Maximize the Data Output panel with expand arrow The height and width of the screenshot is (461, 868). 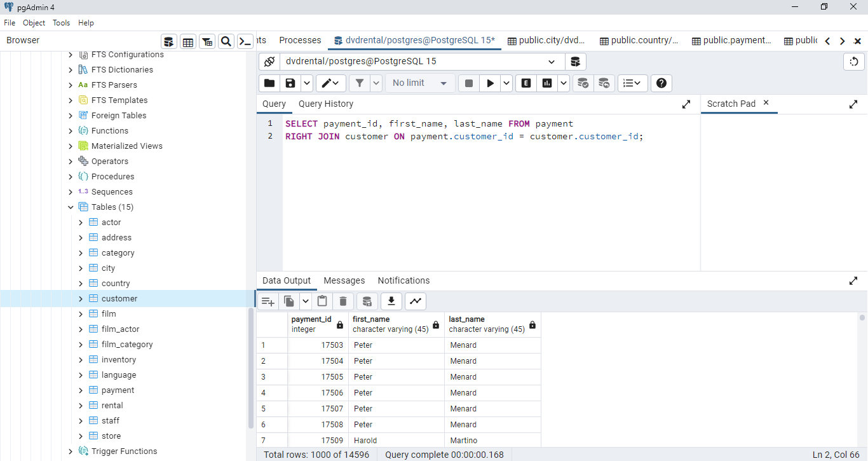(x=853, y=280)
